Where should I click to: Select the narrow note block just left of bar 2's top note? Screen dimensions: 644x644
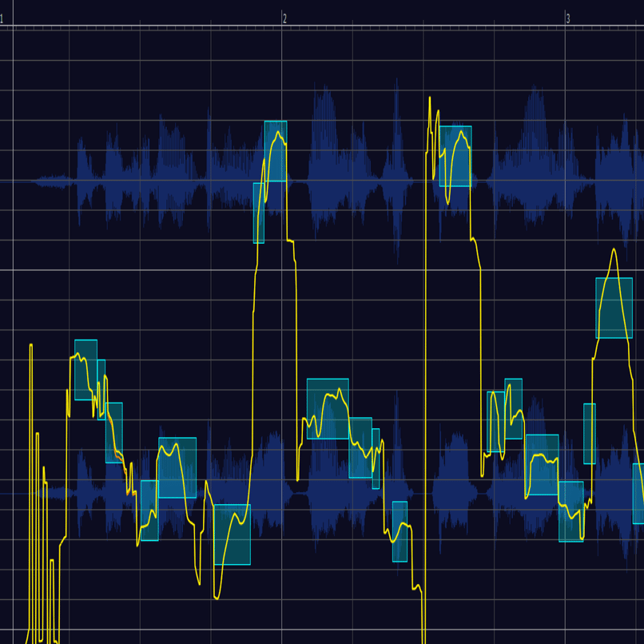(259, 213)
